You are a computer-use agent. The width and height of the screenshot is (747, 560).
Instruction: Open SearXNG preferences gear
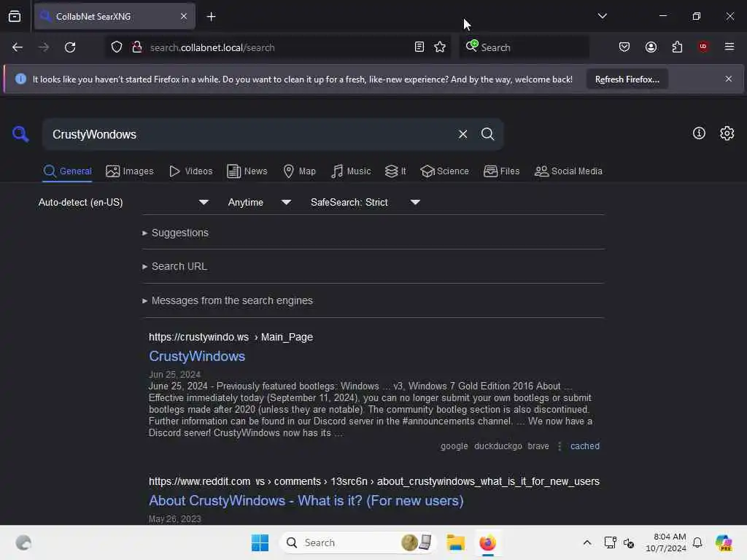(x=727, y=133)
